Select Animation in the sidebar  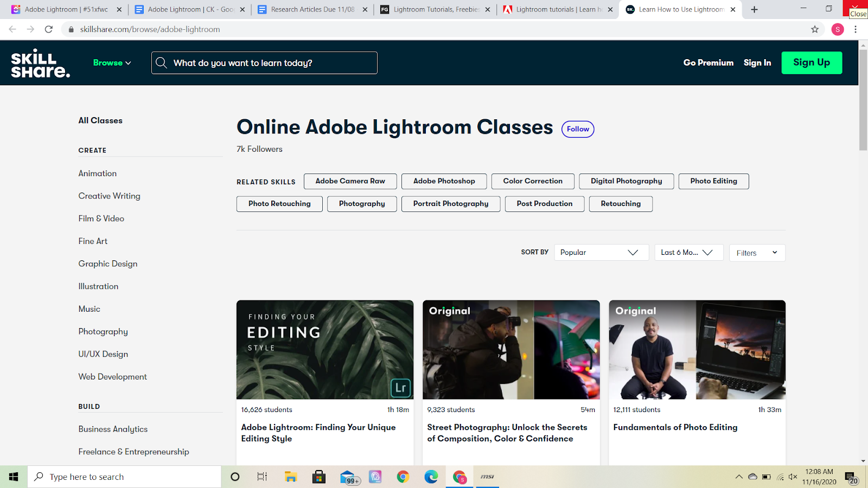pyautogui.click(x=98, y=174)
